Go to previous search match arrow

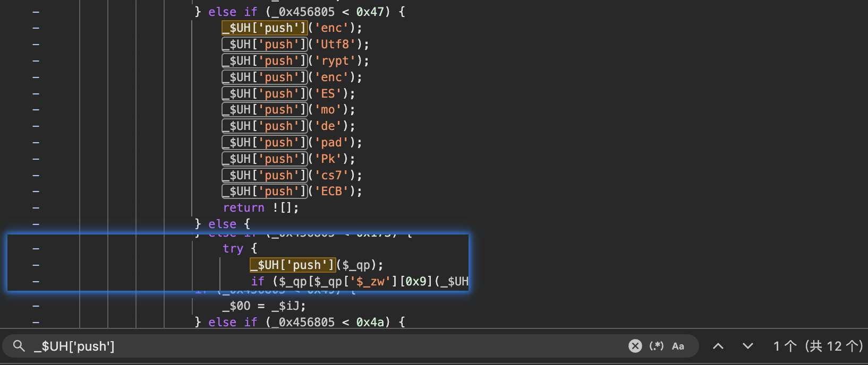click(x=718, y=346)
